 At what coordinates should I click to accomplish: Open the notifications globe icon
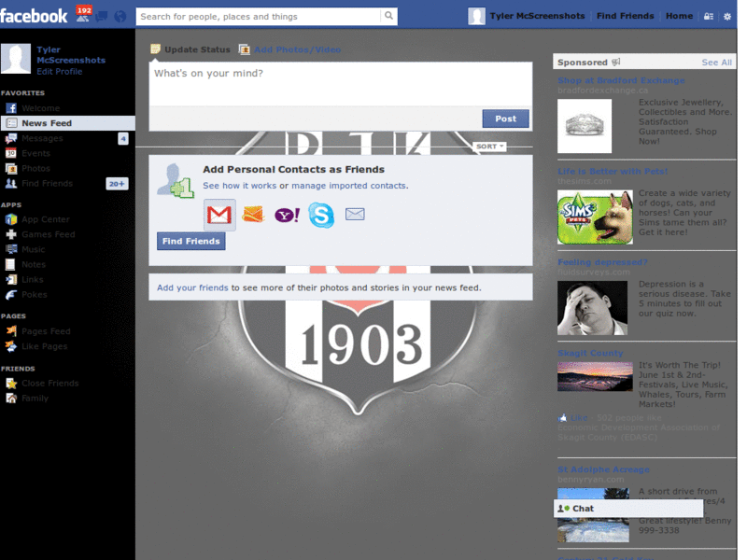pos(120,17)
